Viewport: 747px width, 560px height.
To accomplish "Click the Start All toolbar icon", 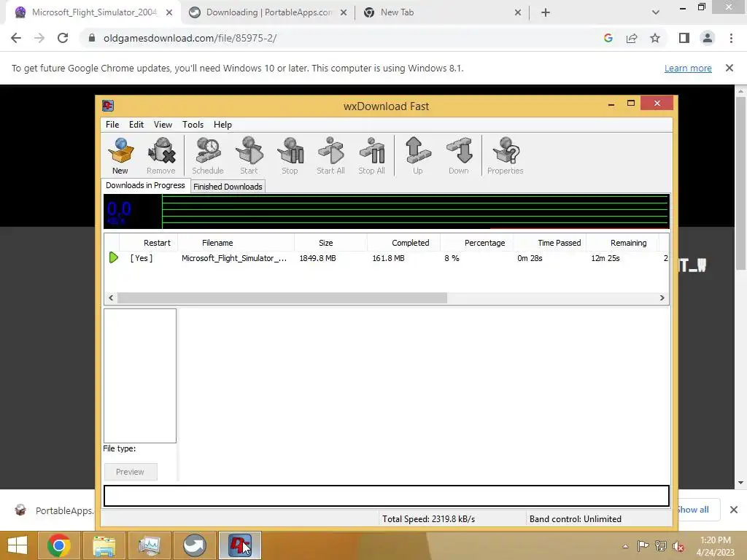I will pos(330,155).
